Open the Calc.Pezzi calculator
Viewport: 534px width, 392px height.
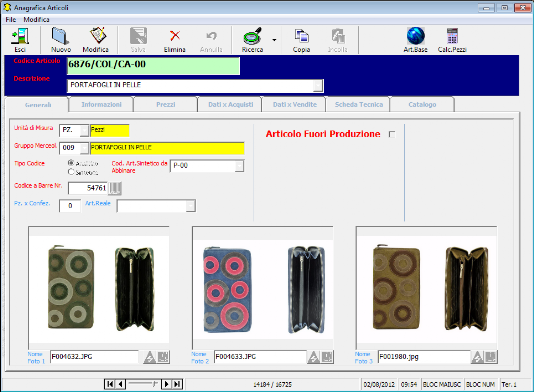(x=452, y=40)
